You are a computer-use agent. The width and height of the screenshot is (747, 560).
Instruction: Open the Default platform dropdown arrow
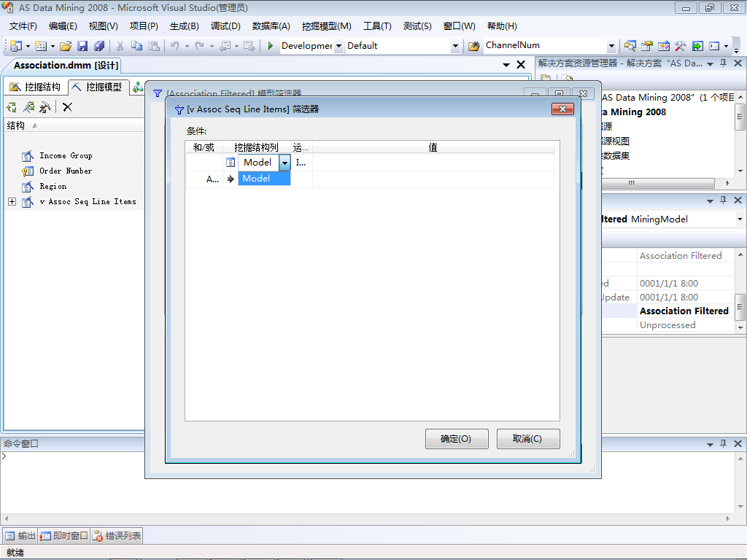click(455, 46)
